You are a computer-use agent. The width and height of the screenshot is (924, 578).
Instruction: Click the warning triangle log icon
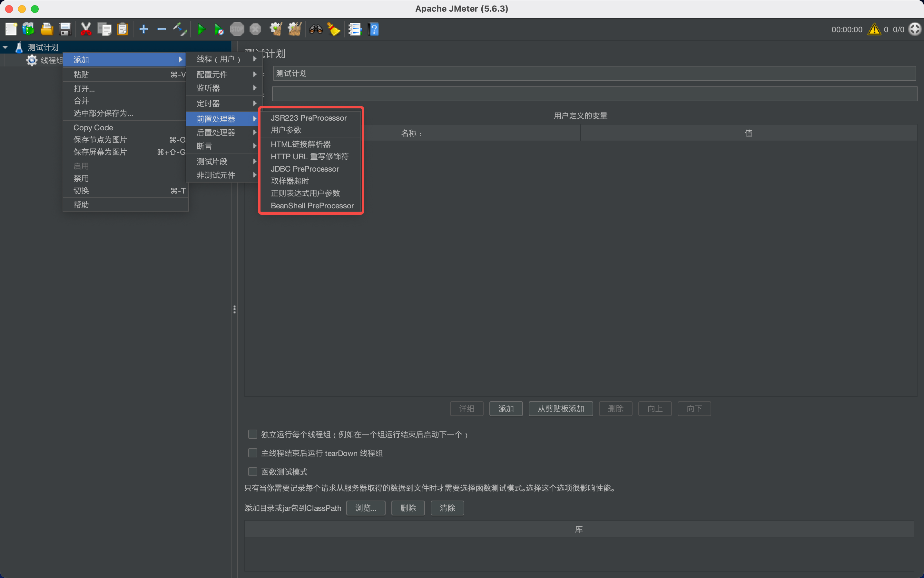874,29
